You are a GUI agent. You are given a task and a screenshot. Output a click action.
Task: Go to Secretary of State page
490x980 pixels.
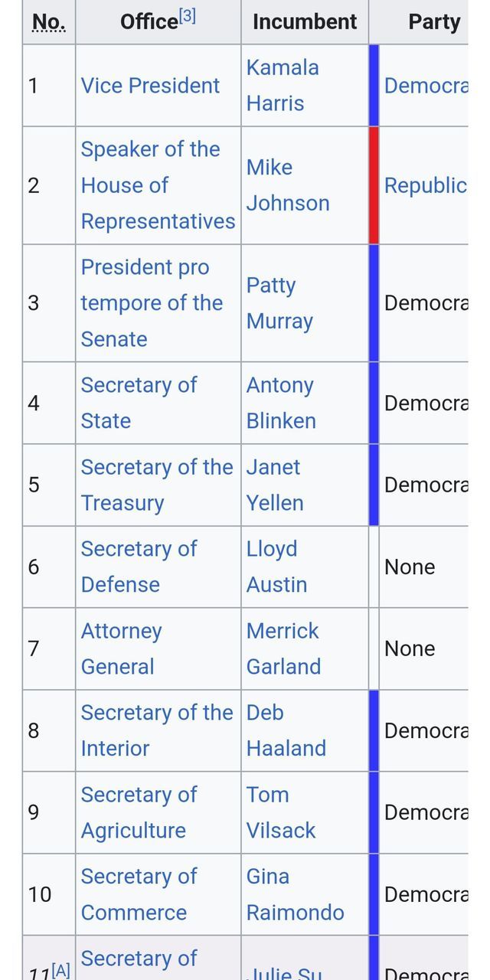[x=139, y=403]
